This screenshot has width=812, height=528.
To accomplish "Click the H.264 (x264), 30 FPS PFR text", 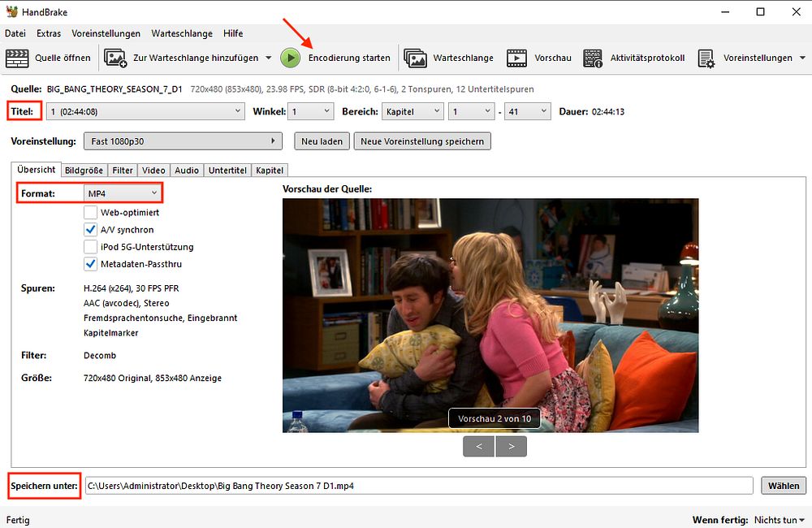I will [x=131, y=288].
